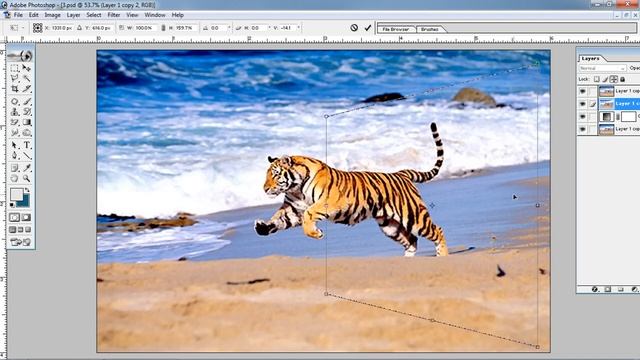Toggle lock image pixels

point(605,79)
